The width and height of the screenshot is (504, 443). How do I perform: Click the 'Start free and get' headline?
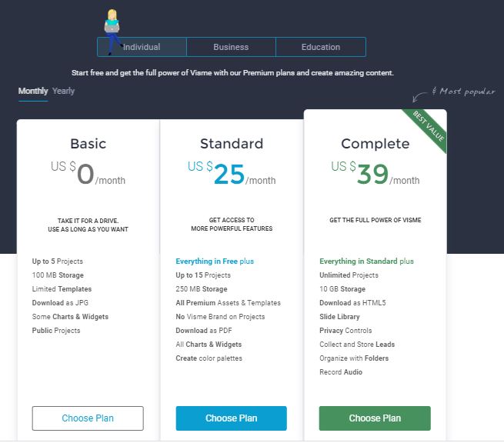(232, 73)
